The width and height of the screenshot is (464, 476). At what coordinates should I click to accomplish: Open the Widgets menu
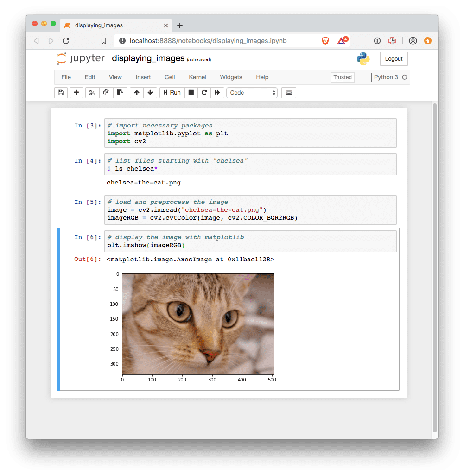click(230, 77)
